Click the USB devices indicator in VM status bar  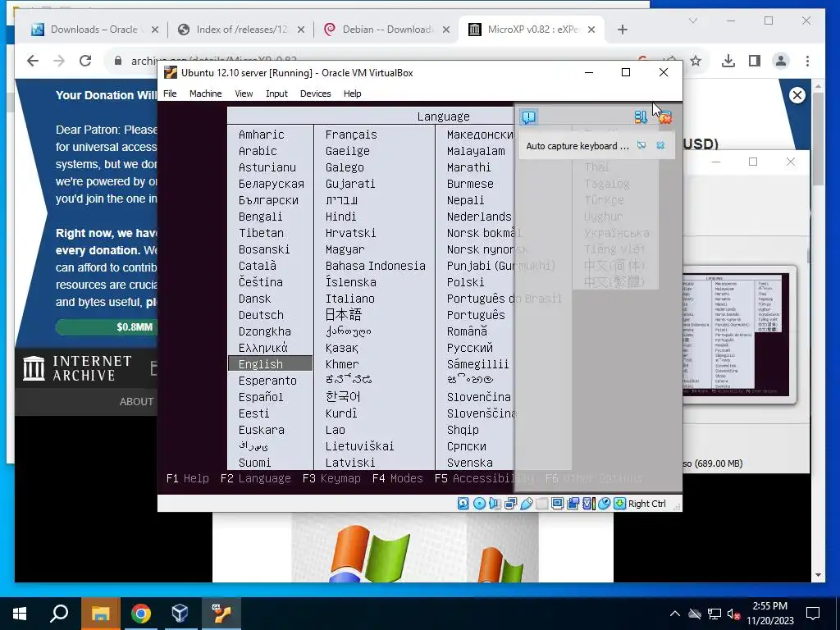526,504
